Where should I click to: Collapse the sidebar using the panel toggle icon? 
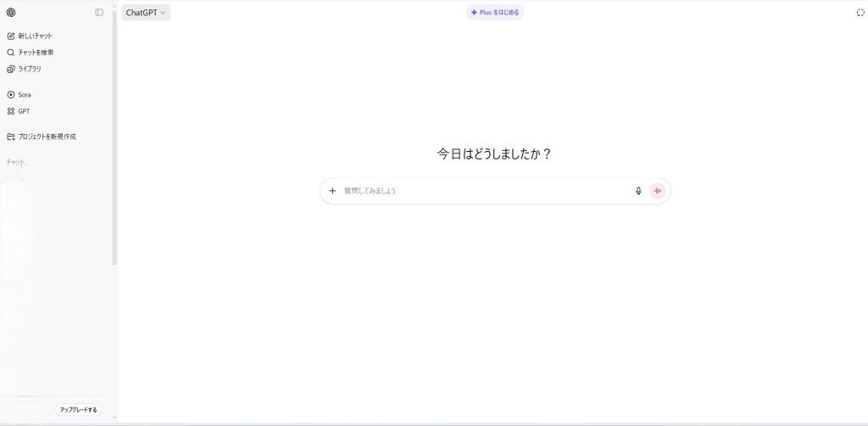point(99,13)
